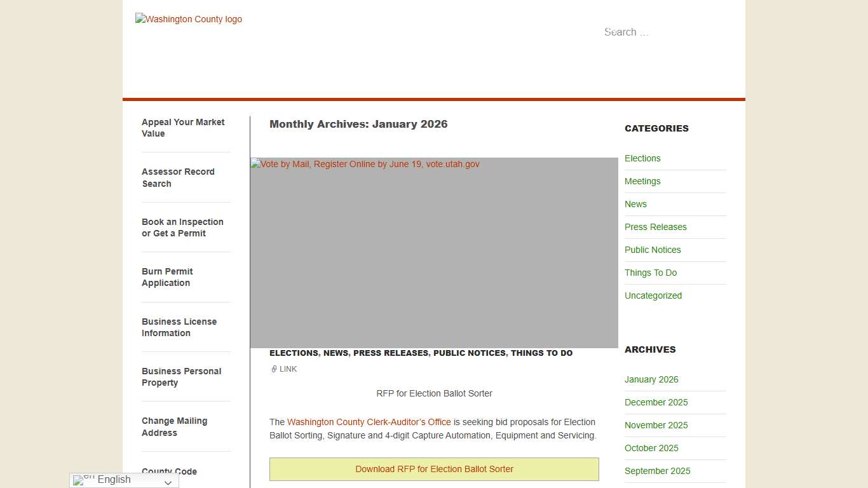Click the THINGS TO DO post tag
The width and height of the screenshot is (868, 488).
click(x=541, y=353)
